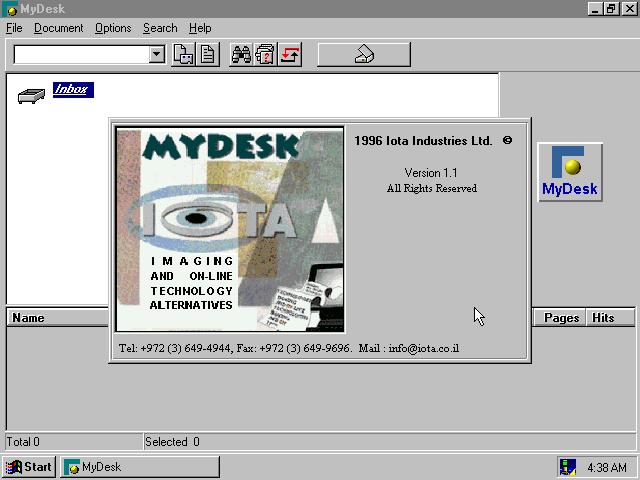Click the binoculars search toolbar icon
Viewport: 640px width, 480px height.
(241, 54)
